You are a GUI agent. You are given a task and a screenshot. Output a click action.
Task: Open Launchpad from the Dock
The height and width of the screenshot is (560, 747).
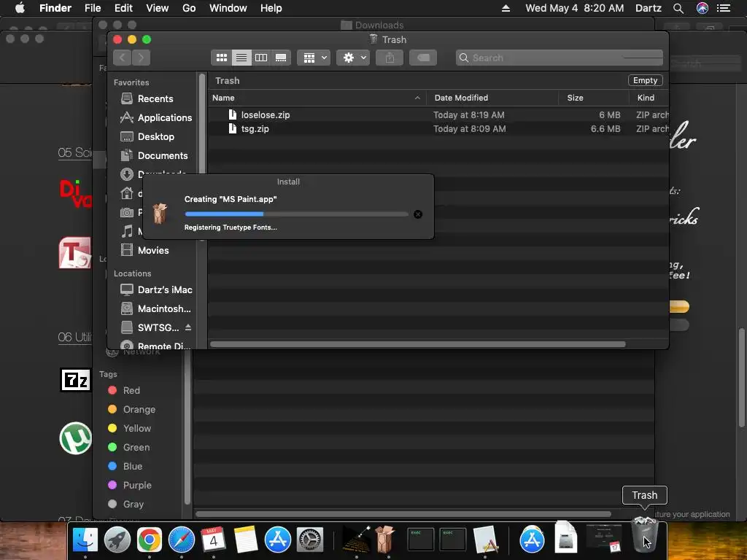[117, 540]
